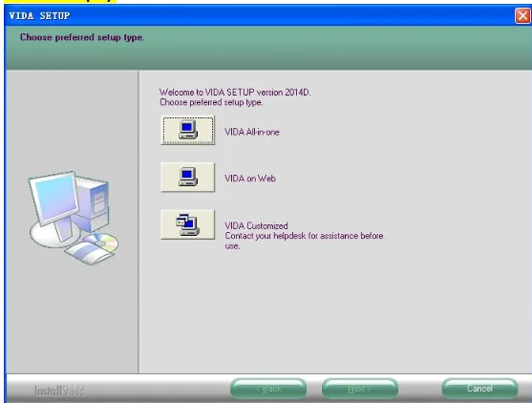The width and height of the screenshot is (532, 403).
Task: Click 'Welcome to VIDA SETUP version 2014D.' text
Action: click(235, 93)
